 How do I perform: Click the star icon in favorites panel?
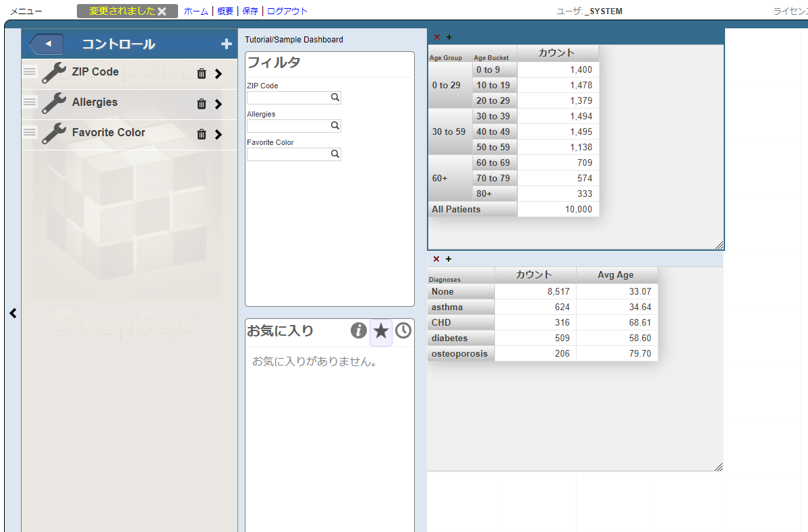click(381, 330)
